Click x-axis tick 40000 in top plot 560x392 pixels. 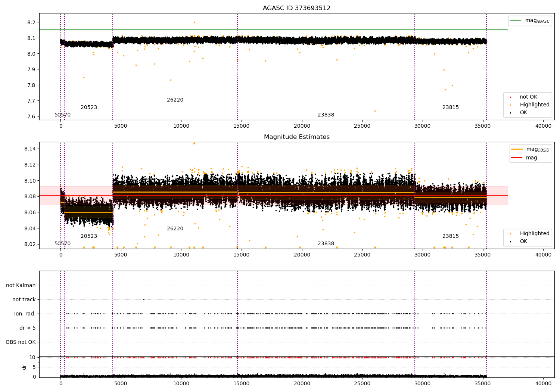click(x=543, y=126)
